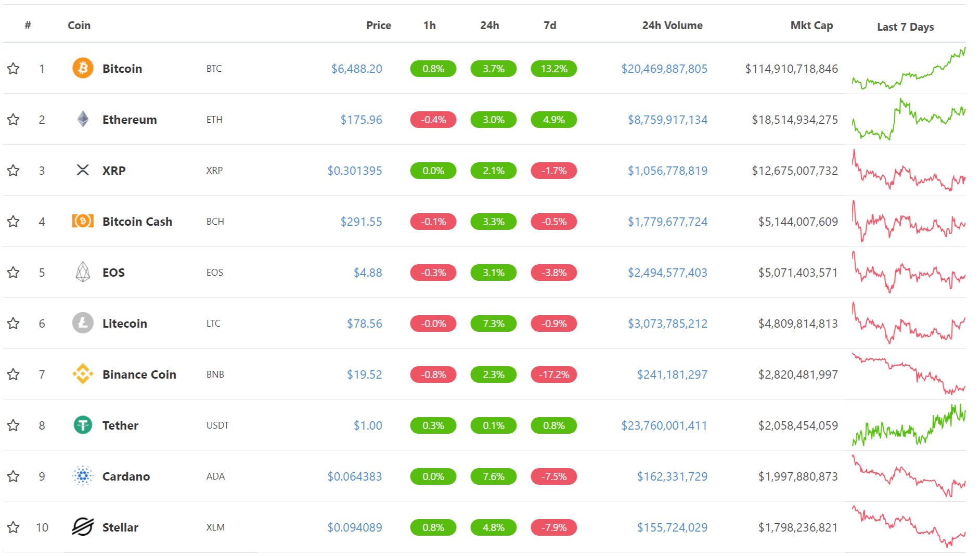Open the Ethereum coin name link
The height and width of the screenshot is (556, 980).
click(130, 120)
